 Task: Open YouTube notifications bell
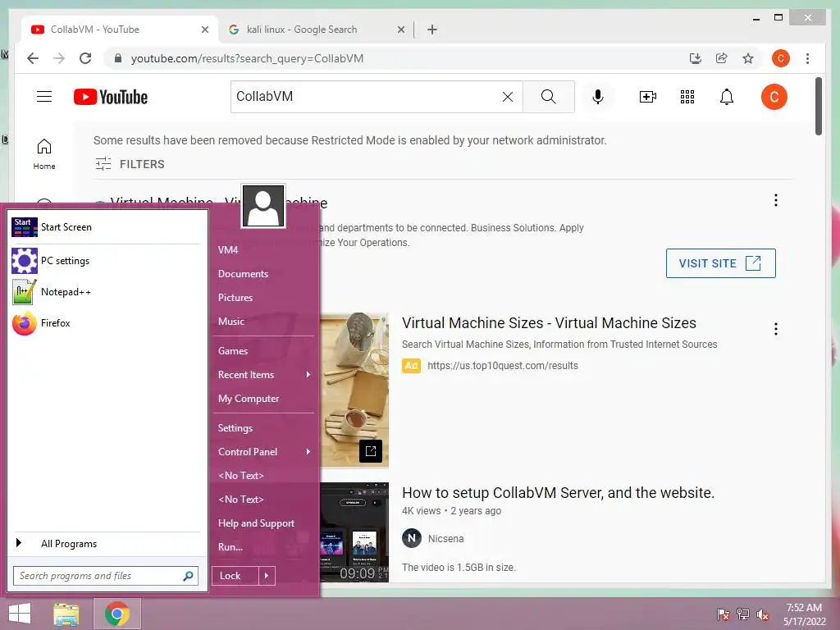pyautogui.click(x=727, y=97)
